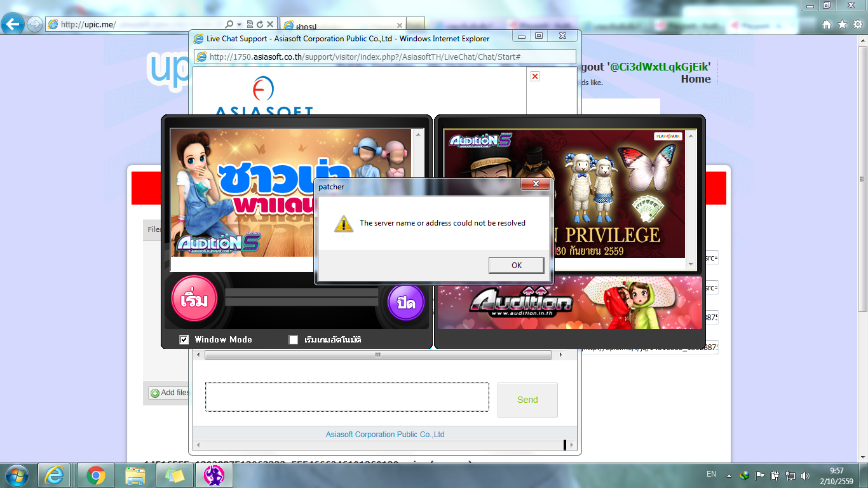This screenshot has height=488, width=868.
Task: Toggle the Window Mode checkbox
Action: pos(184,340)
